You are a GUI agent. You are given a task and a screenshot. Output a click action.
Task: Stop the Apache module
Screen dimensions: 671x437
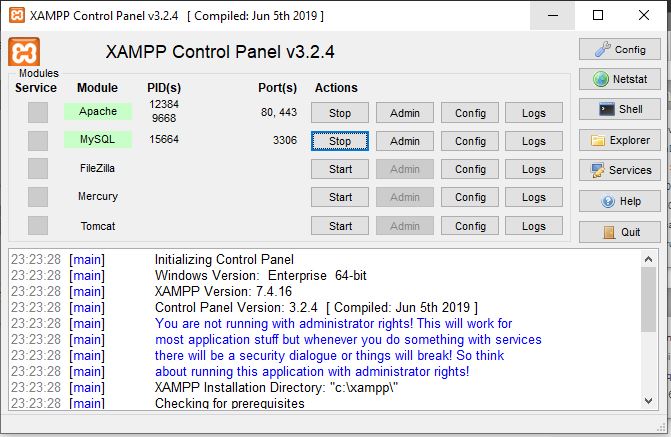coord(340,113)
